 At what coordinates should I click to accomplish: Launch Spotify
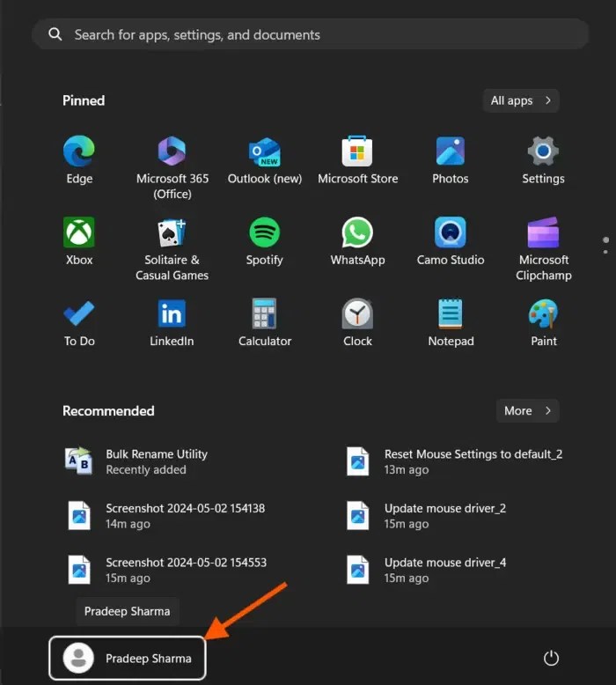[265, 241]
